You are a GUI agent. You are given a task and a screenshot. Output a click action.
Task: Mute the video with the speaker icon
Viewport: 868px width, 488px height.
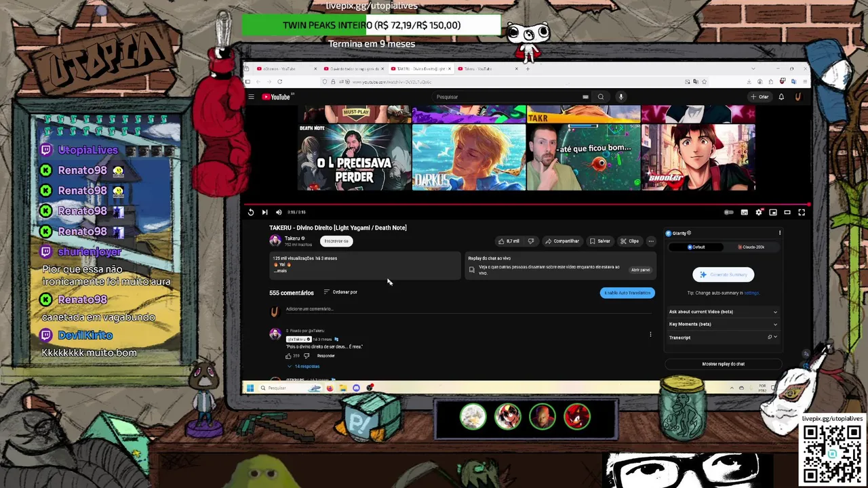(278, 212)
